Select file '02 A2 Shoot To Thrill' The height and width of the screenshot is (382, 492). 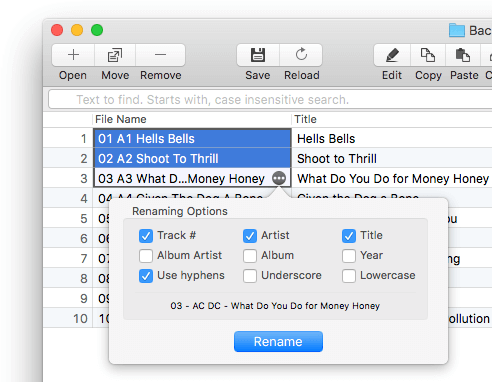tap(192, 158)
